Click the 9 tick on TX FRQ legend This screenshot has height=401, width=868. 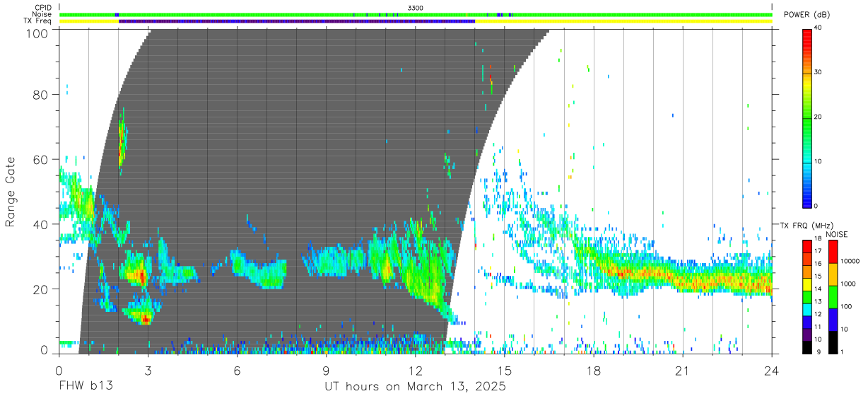(x=819, y=351)
